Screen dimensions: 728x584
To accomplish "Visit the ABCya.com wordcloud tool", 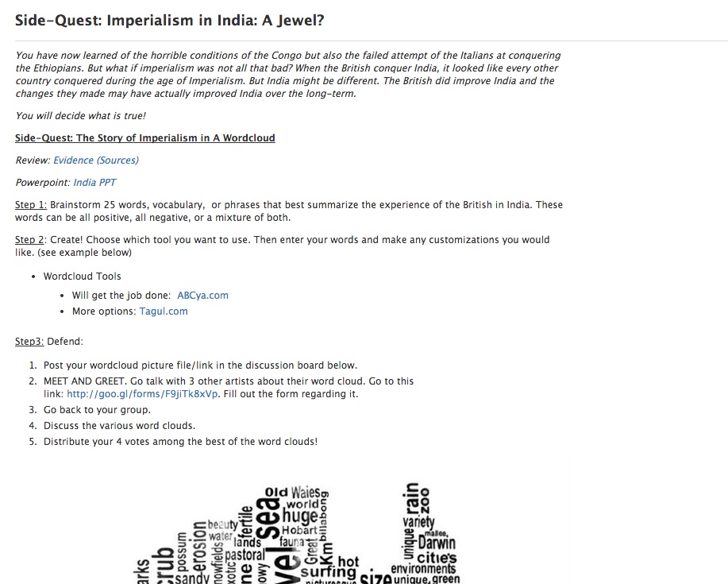I will tap(202, 296).
